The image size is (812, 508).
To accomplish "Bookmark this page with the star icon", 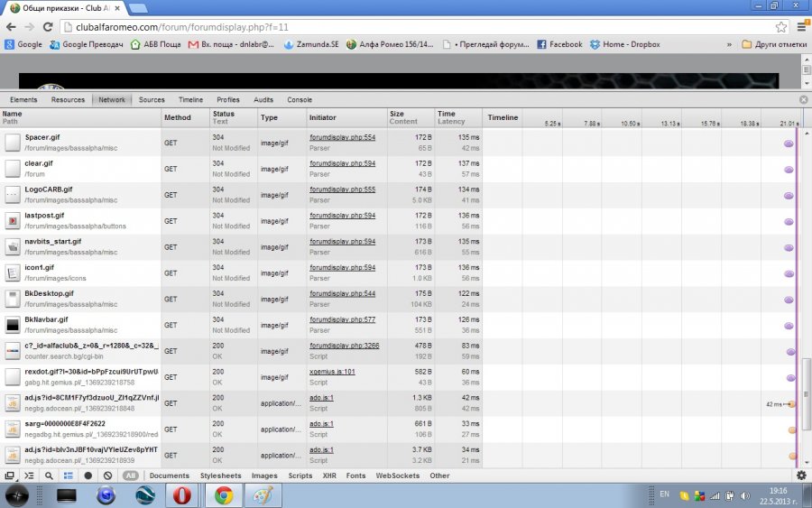I will pos(775,27).
